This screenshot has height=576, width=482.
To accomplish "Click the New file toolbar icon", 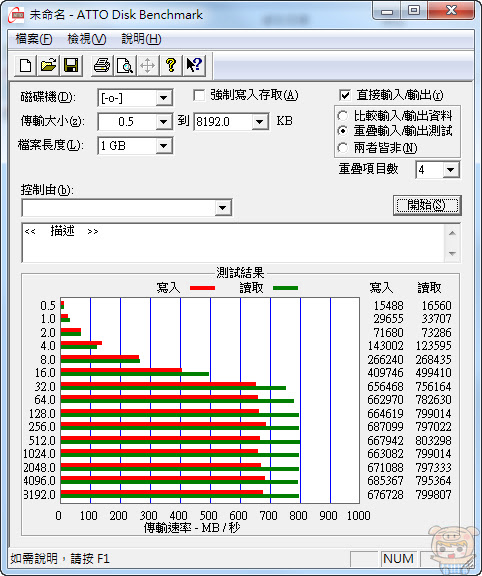I will pyautogui.click(x=25, y=65).
